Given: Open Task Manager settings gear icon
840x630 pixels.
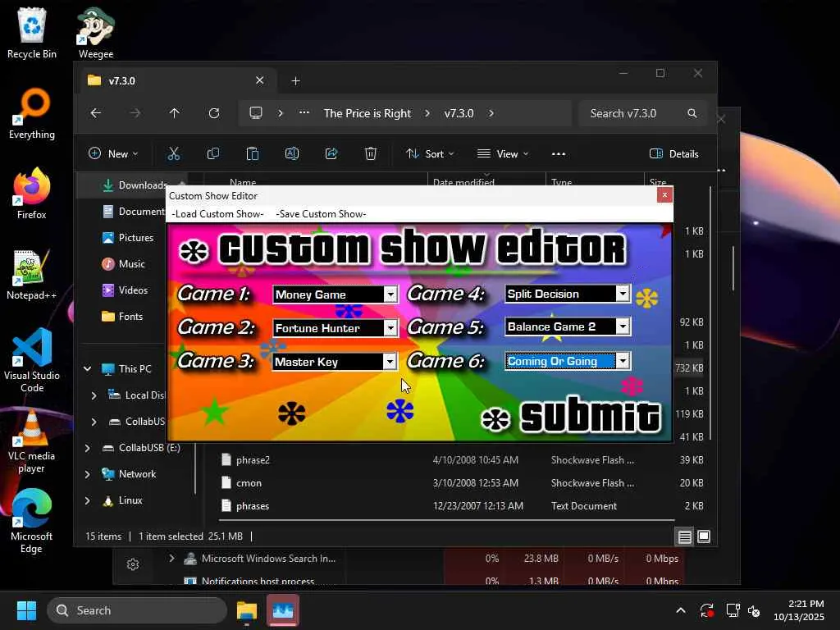Looking at the screenshot, I should (133, 564).
